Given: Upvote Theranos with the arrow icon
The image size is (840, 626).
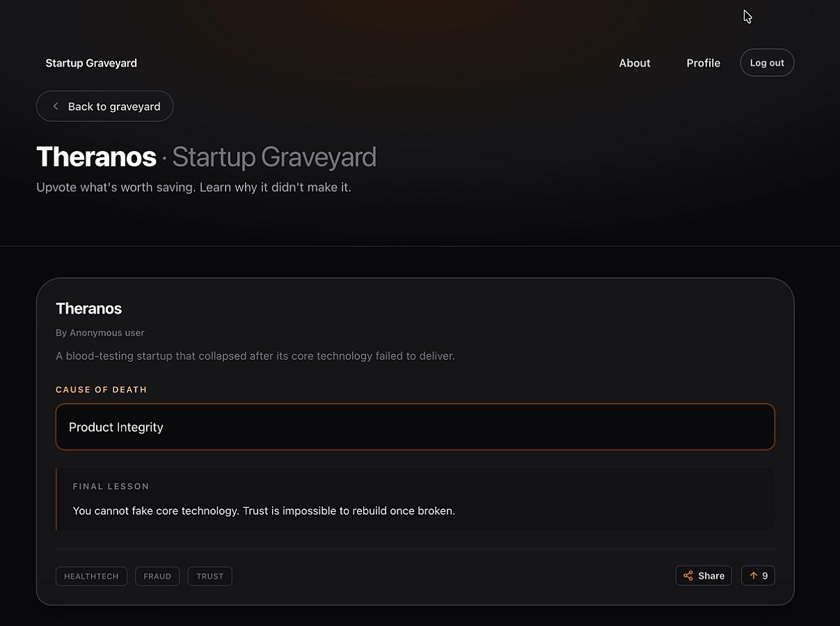Looking at the screenshot, I should pyautogui.click(x=753, y=576).
